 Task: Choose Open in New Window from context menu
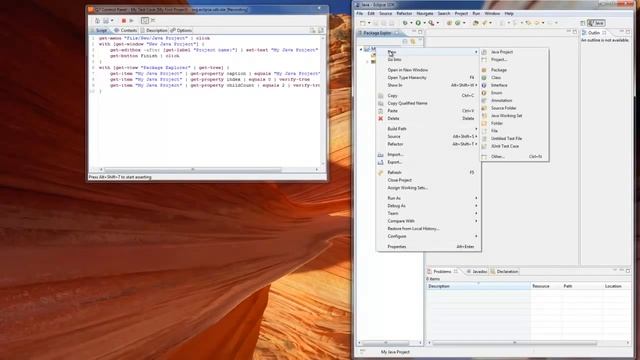pyautogui.click(x=428, y=70)
